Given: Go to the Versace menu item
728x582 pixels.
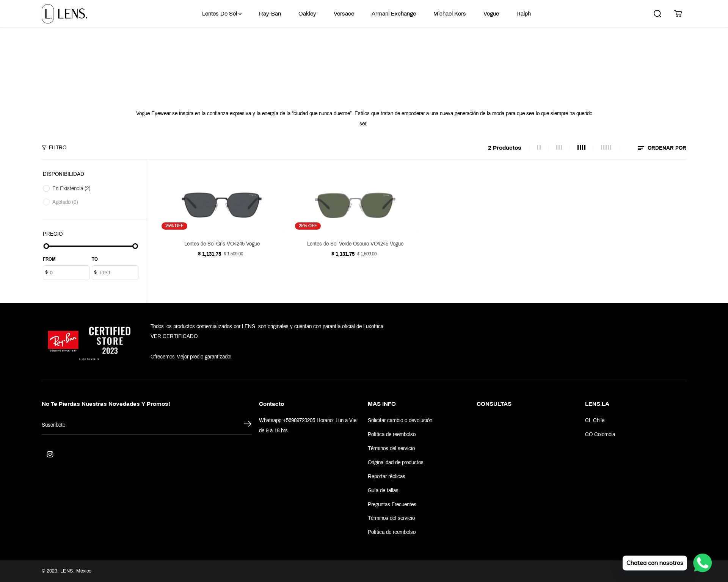Looking at the screenshot, I should pyautogui.click(x=344, y=14).
